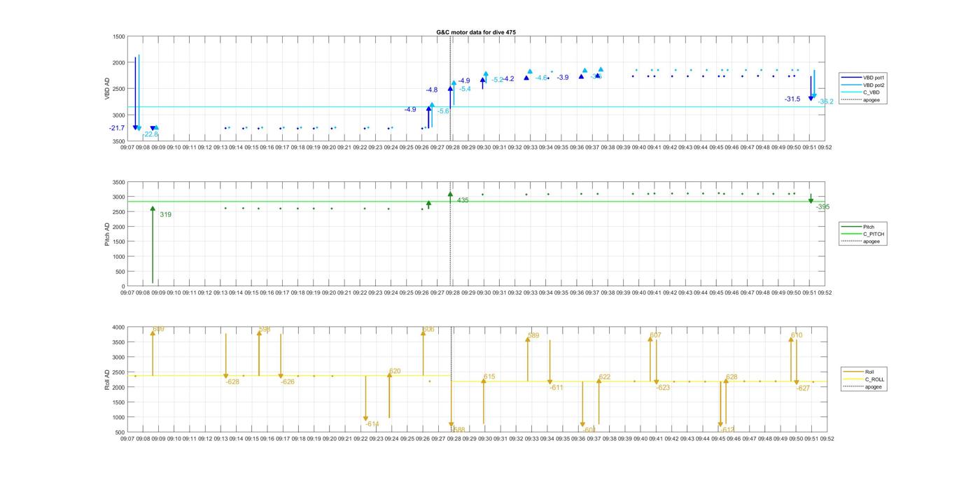Screen dimensions: 980x485
Task: Click the '-35.2' VBD data label
Action: [x=826, y=101]
